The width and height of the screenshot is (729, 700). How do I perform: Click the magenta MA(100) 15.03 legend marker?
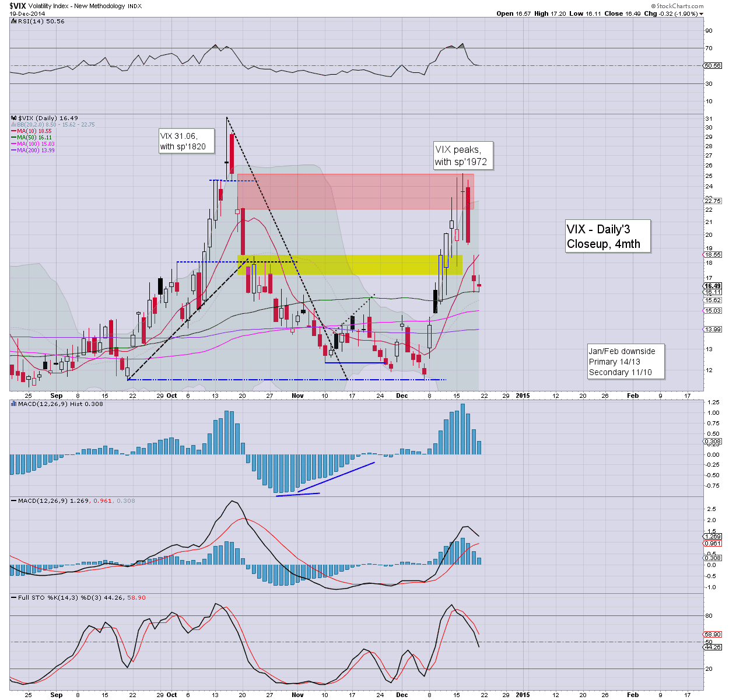pos(13,144)
